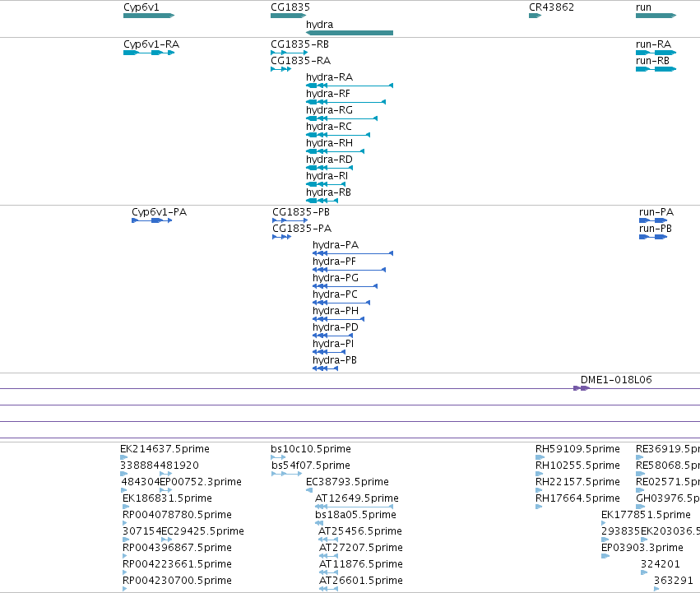Click EST EK177851.5prime

pos(604,523)
